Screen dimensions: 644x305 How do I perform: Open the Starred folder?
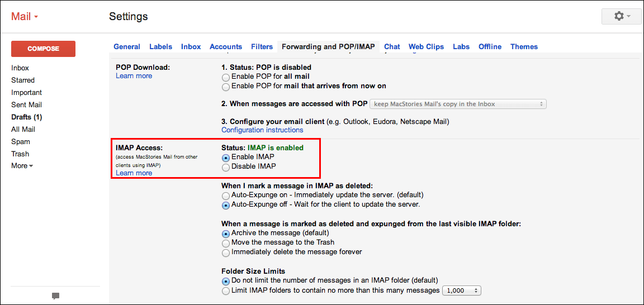click(23, 80)
